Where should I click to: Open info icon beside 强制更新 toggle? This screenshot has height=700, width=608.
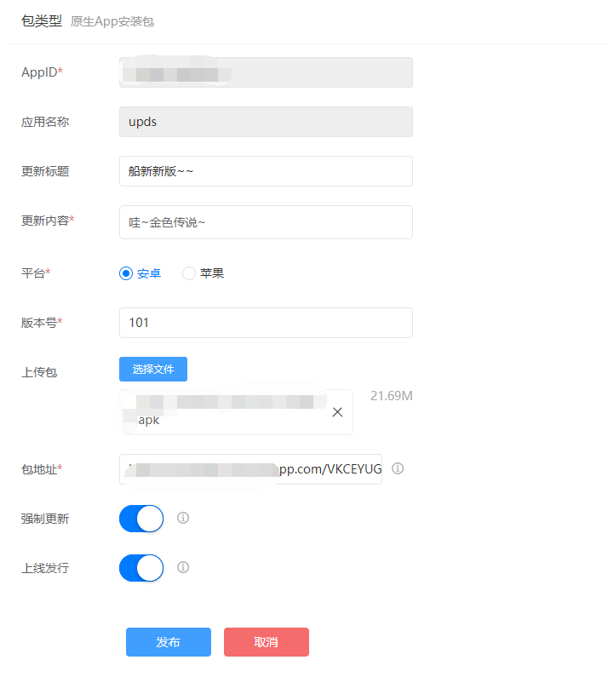pyautogui.click(x=183, y=518)
